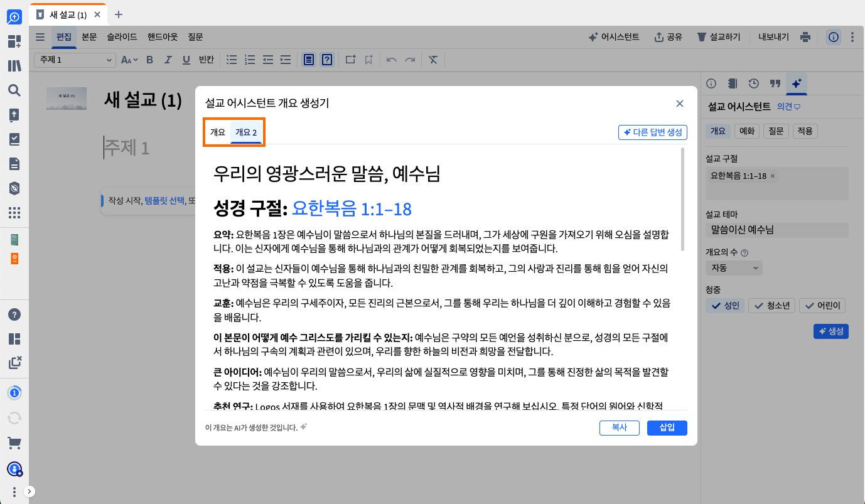The height and width of the screenshot is (504, 865).
Task: Insert a bulleted list
Action: tap(232, 60)
